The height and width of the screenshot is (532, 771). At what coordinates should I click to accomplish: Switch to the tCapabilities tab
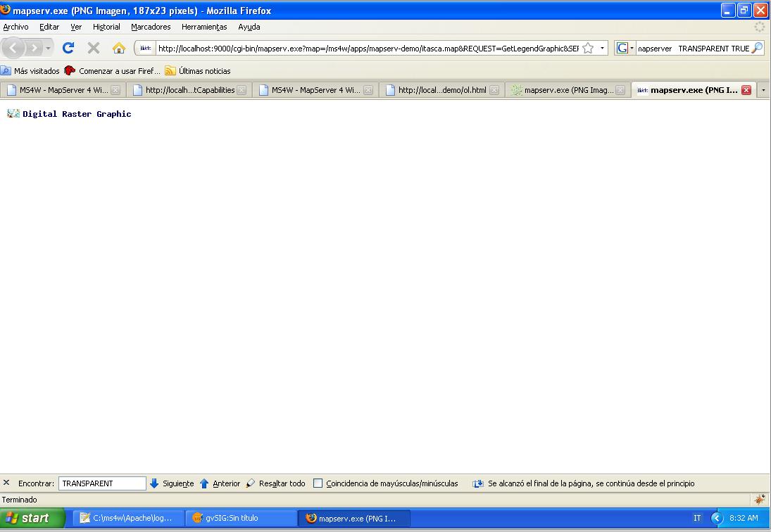pos(189,90)
